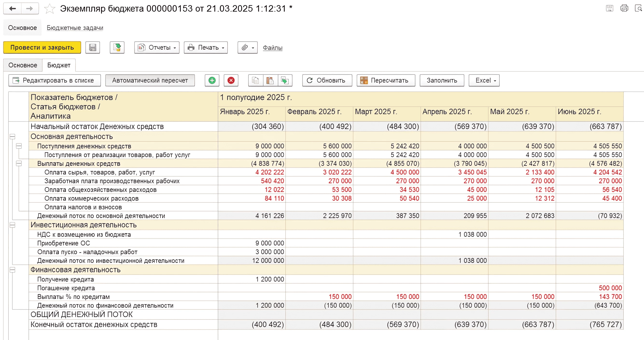Click the copy icon in budget toolbar
644x340 pixels.
(x=255, y=80)
